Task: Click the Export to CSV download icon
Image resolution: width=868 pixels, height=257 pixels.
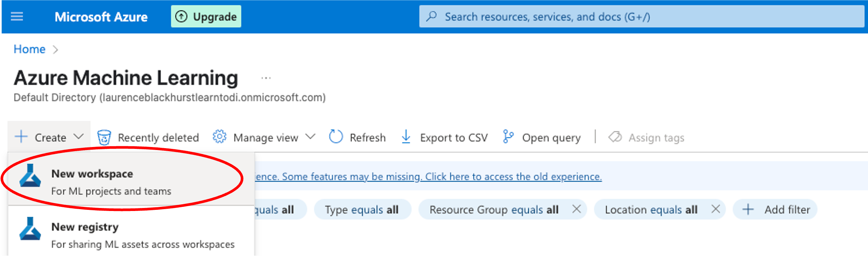Action: (406, 137)
